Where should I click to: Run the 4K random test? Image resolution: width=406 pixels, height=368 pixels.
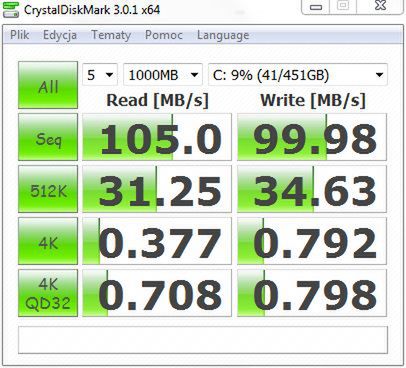coord(48,241)
